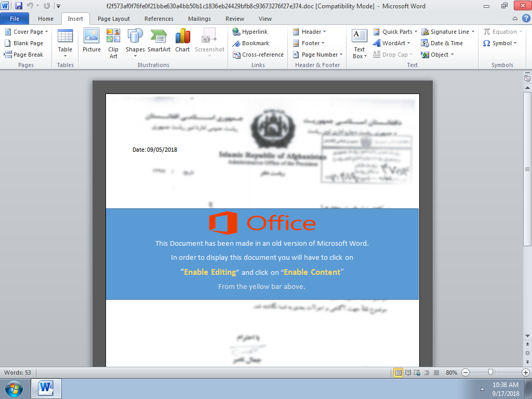Click the zoom slider handle
The image size is (532, 399).
tap(490, 373)
